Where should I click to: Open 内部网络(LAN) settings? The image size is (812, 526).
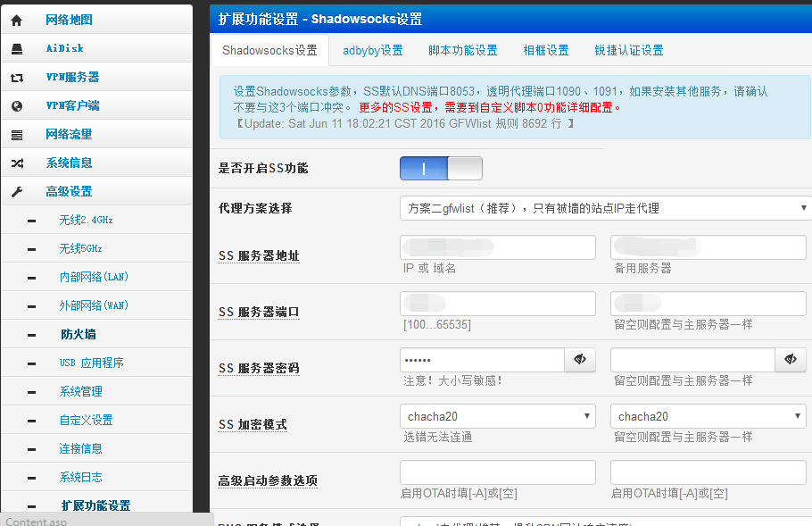pyautogui.click(x=94, y=277)
